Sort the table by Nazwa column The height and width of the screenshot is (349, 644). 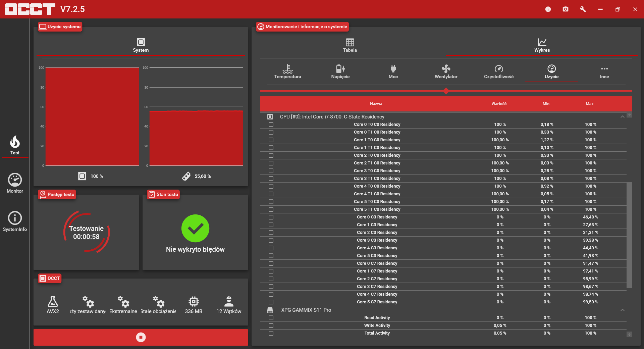(376, 104)
